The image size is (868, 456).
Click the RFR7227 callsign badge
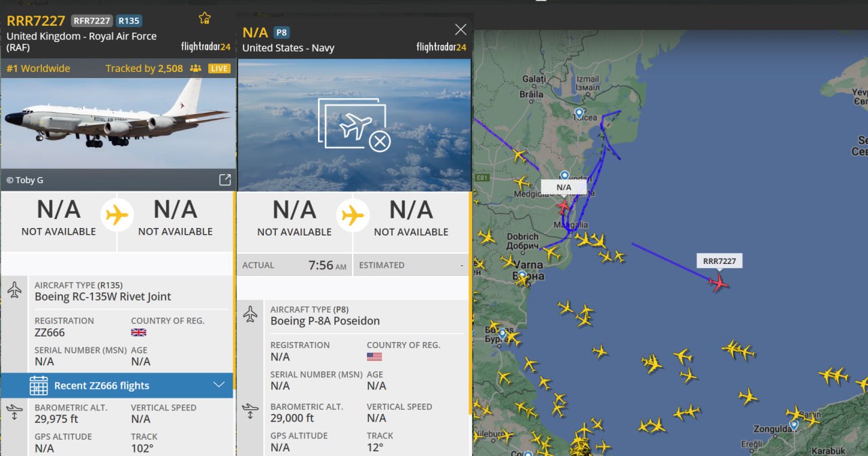coord(92,21)
